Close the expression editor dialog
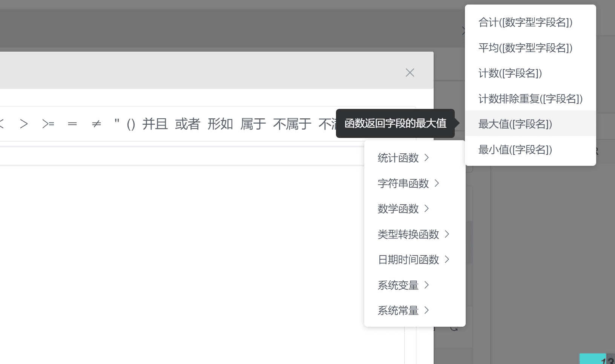This screenshot has height=364, width=615. point(410,72)
